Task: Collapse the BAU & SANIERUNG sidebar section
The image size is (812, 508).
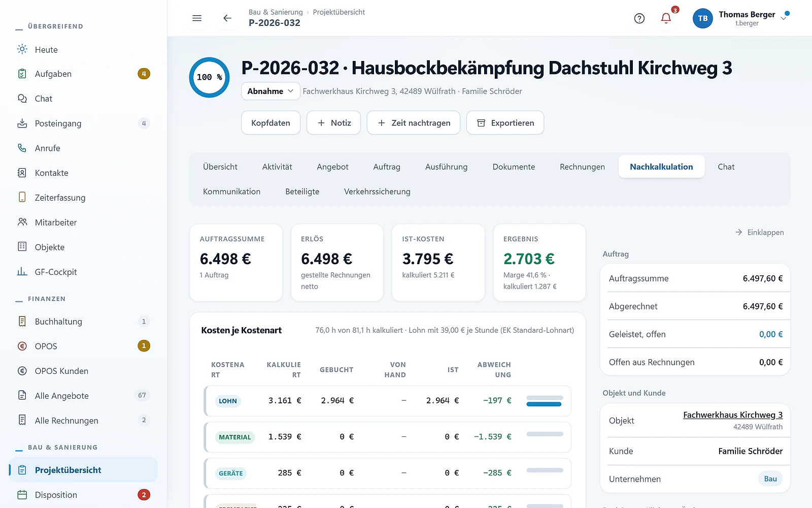Action: 56,448
